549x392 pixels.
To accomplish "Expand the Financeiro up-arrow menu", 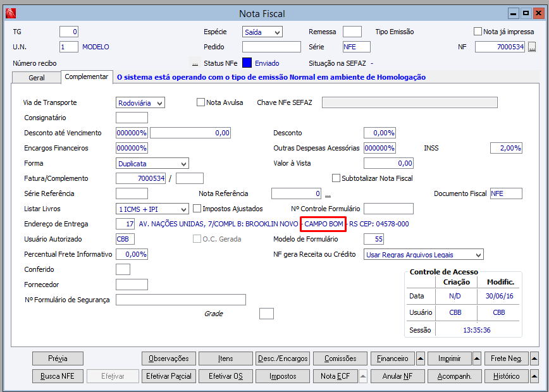I will [x=421, y=358].
